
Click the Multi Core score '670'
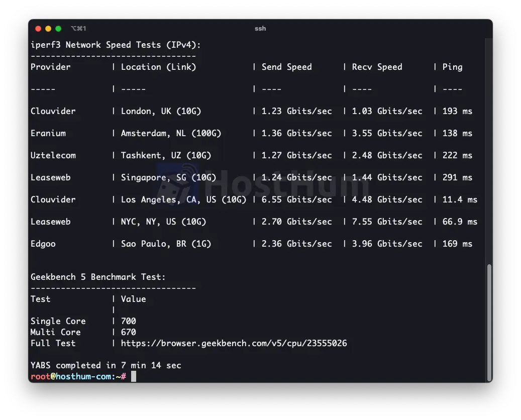pyautogui.click(x=129, y=332)
